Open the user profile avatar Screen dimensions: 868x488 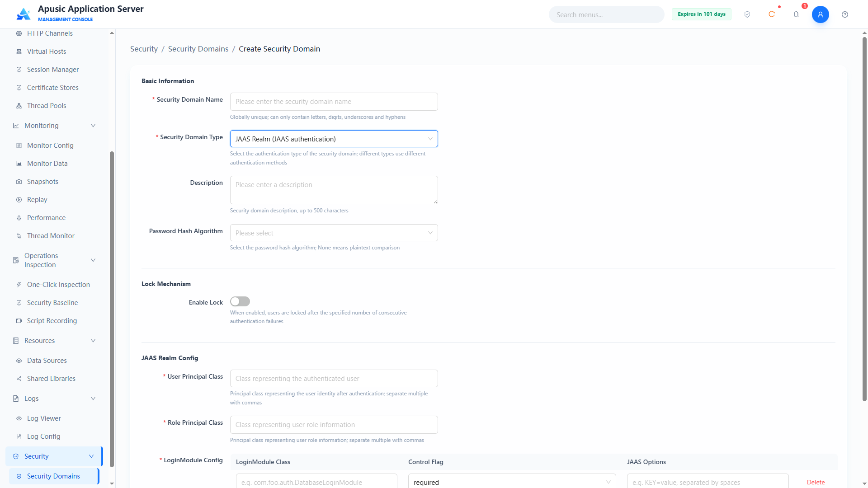coord(820,14)
